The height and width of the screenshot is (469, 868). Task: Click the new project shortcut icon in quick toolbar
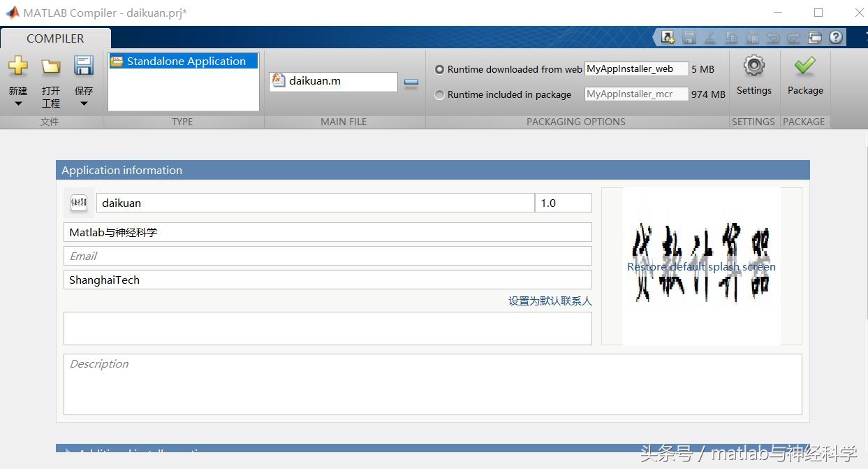tap(666, 36)
